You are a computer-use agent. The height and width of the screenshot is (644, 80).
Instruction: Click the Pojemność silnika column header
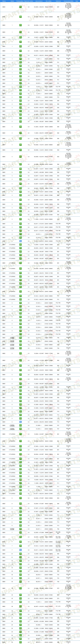[29, 1]
